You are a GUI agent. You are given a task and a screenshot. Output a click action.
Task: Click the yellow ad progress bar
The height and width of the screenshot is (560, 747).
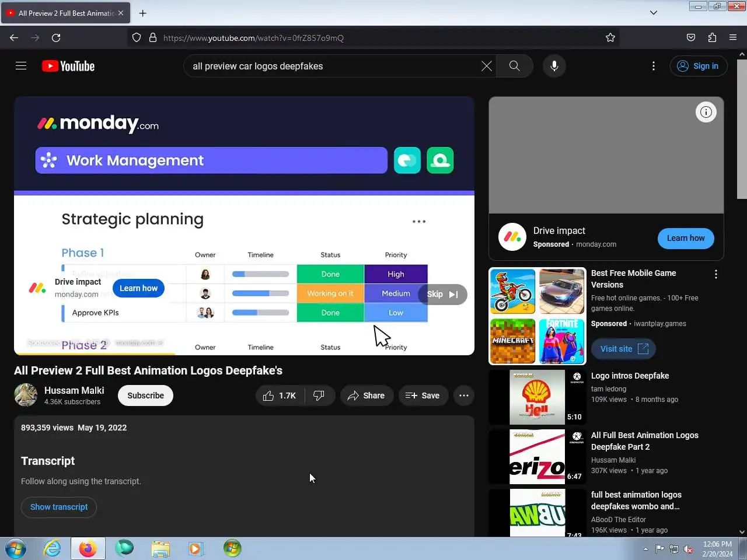(x=95, y=354)
